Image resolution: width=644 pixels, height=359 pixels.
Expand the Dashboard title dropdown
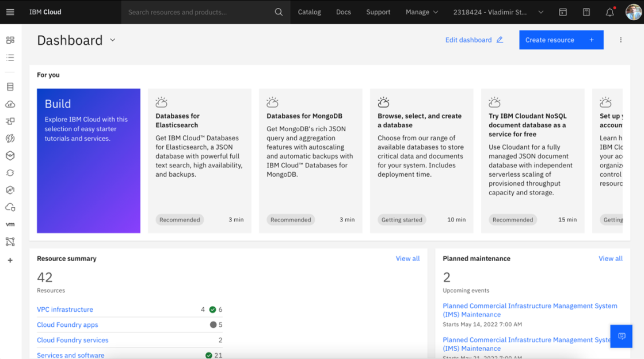click(x=113, y=40)
